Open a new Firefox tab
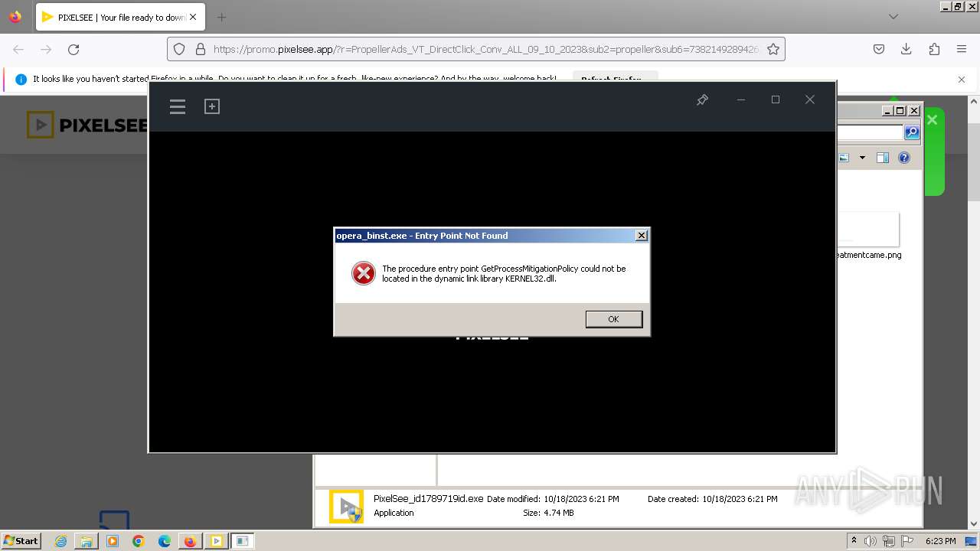 click(221, 17)
